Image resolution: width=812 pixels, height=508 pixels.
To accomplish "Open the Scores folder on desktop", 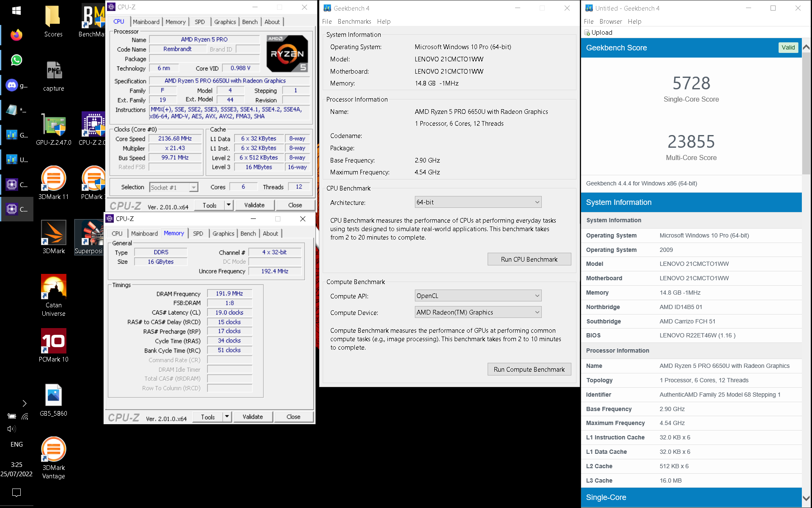I will click(53, 21).
